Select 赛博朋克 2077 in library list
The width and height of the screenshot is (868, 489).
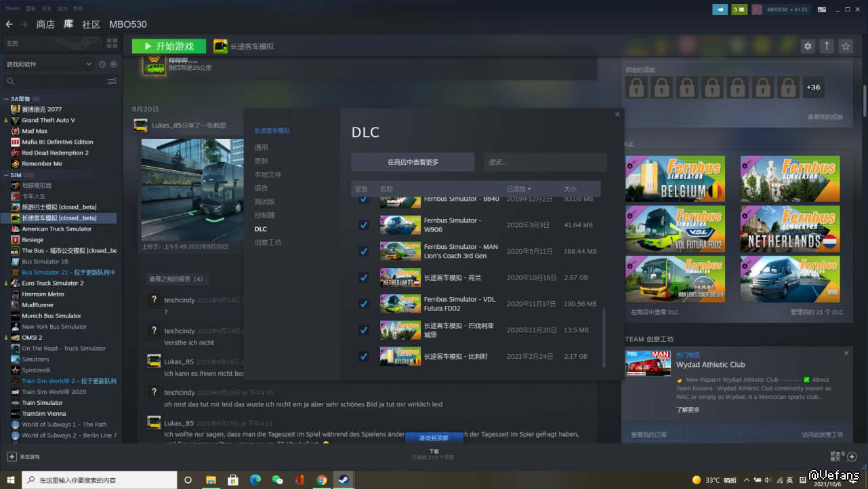(41, 109)
